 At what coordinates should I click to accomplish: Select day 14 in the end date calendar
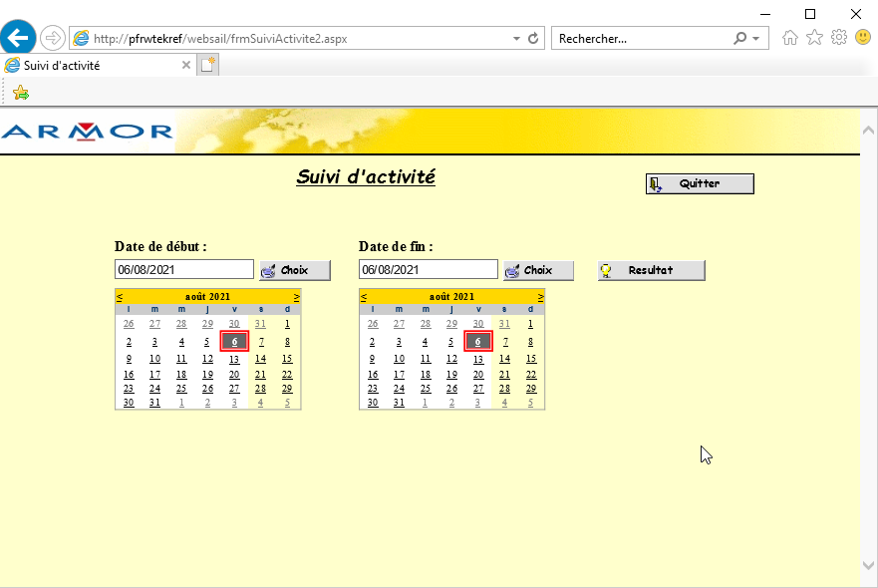pos(504,359)
